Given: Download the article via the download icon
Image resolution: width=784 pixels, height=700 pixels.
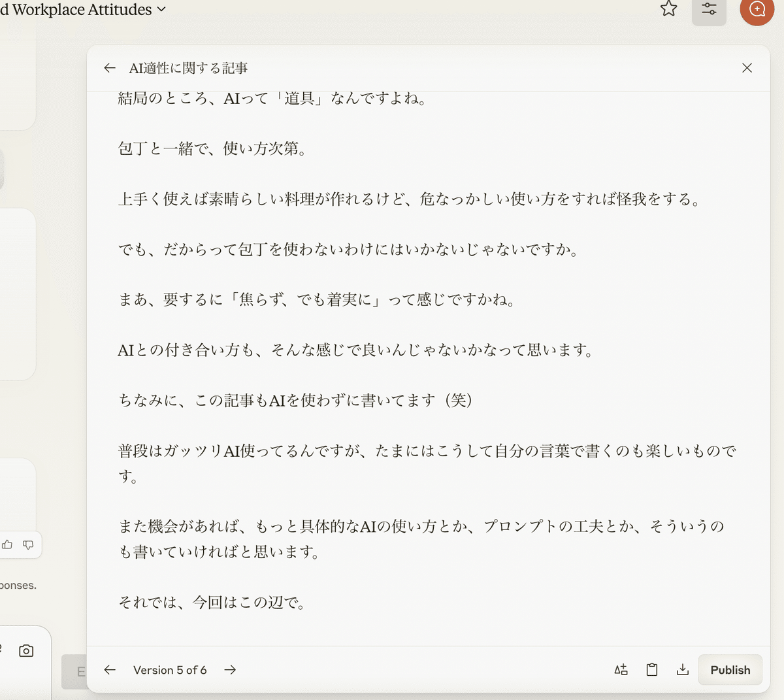Looking at the screenshot, I should pos(683,669).
